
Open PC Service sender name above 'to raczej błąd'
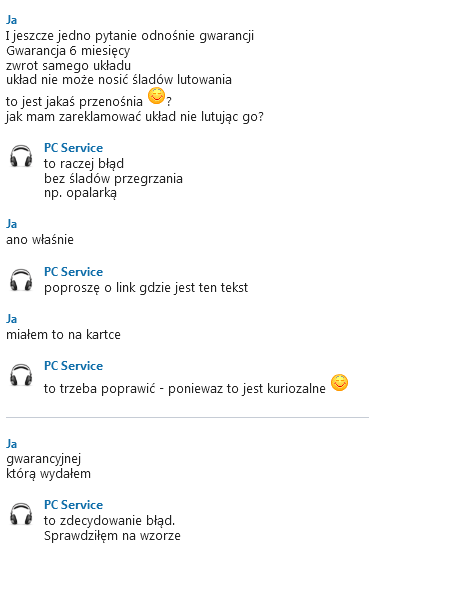[73, 148]
